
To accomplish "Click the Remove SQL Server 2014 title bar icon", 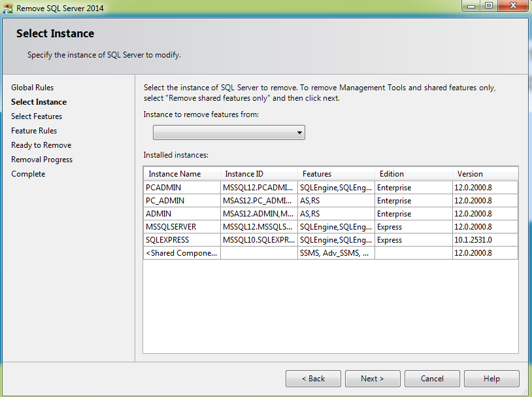I will [7, 6].
